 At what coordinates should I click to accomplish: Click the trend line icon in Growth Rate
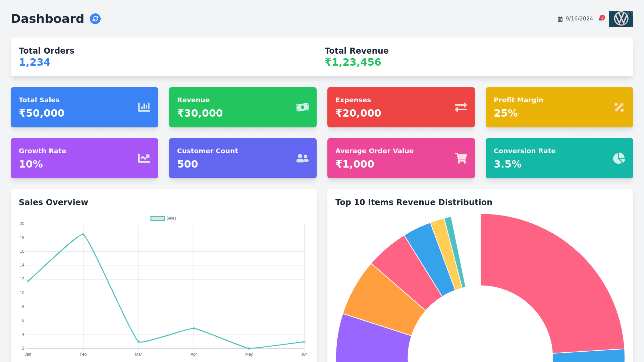click(x=144, y=158)
